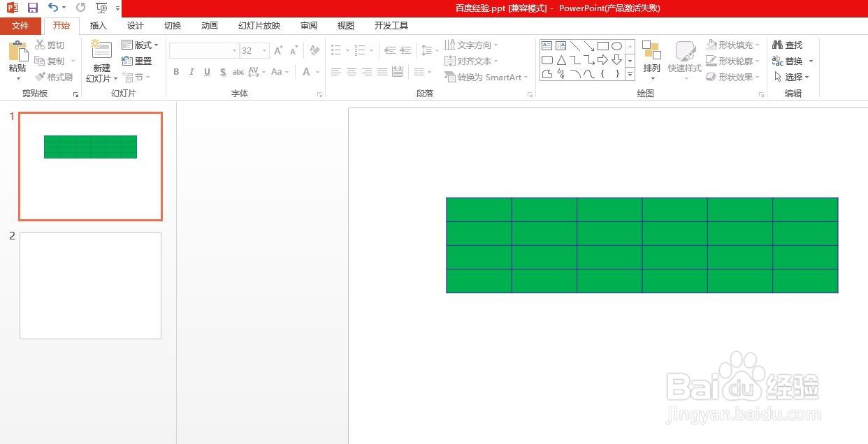Click the Increase Font Size icon
The image size is (868, 444).
278,51
